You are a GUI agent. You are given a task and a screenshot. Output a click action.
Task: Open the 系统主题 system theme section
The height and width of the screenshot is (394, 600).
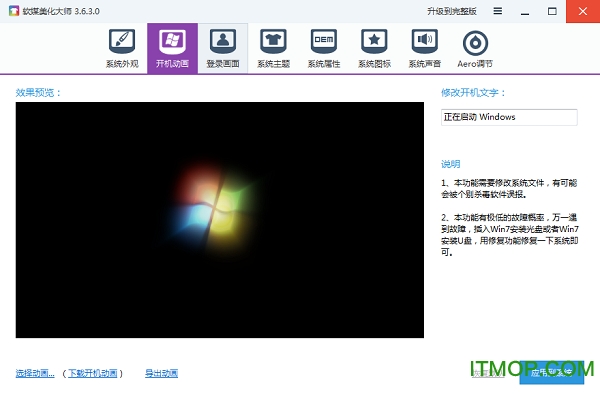(273, 48)
